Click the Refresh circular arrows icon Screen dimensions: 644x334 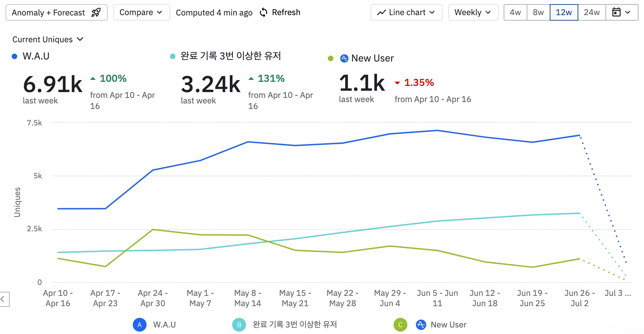pos(264,12)
